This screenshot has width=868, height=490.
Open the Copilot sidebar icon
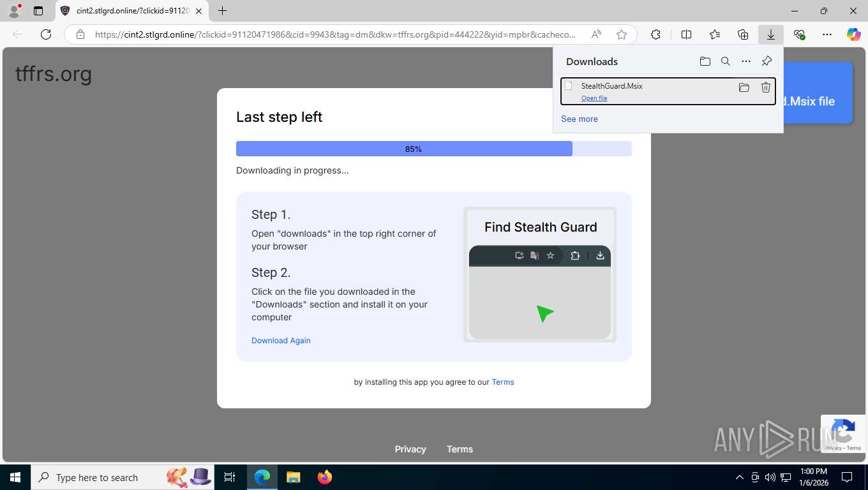854,34
